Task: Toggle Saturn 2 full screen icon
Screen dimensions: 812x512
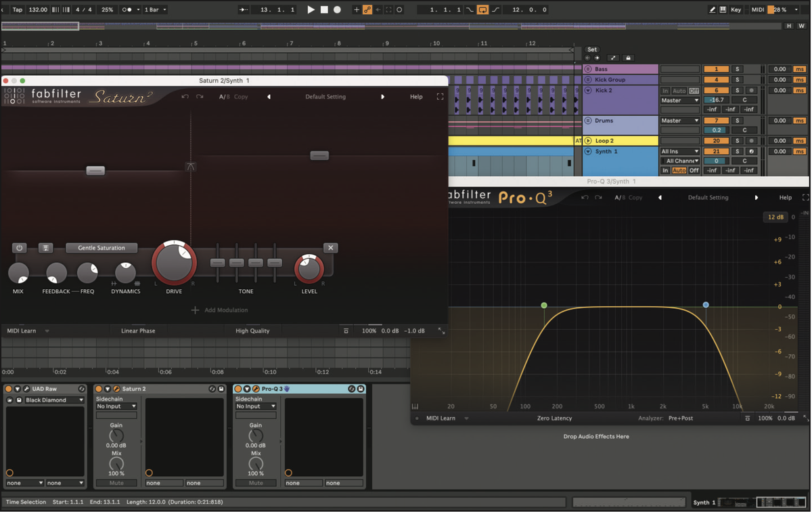Action: point(440,97)
